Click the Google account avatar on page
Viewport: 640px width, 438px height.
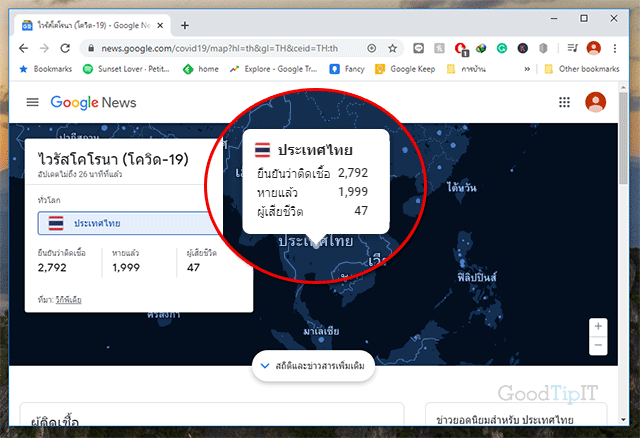[596, 102]
